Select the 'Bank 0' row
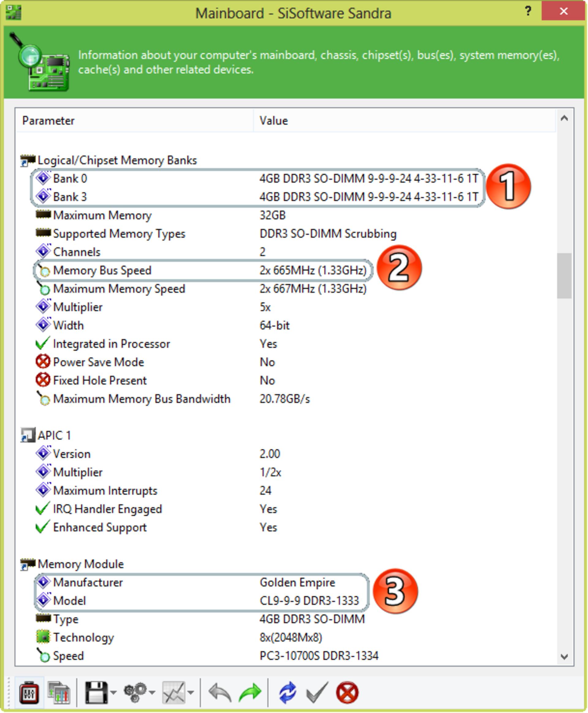Viewport: 588px width, 713px height. point(258,179)
